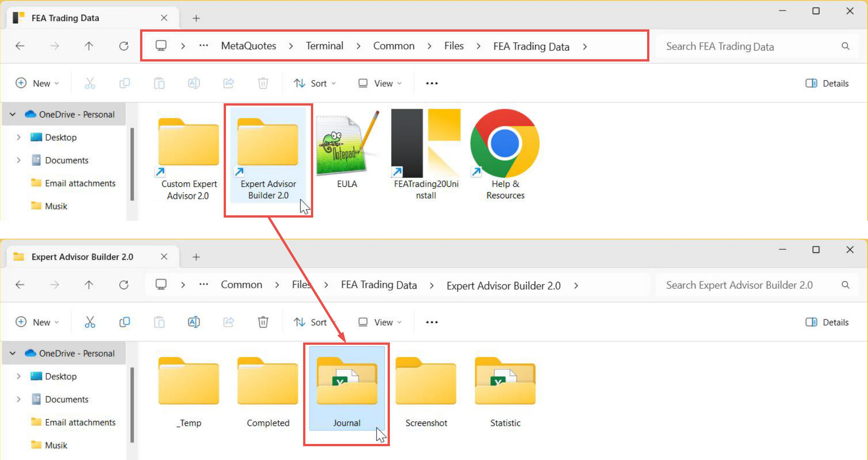
Task: Select the EULA Notepad++ file
Action: (x=347, y=150)
